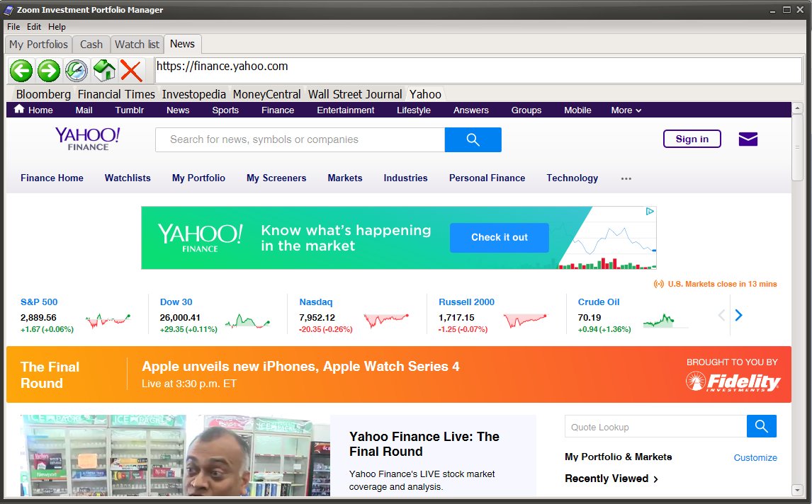Open My Screeners in finance nav
The image size is (812, 504).
click(276, 178)
